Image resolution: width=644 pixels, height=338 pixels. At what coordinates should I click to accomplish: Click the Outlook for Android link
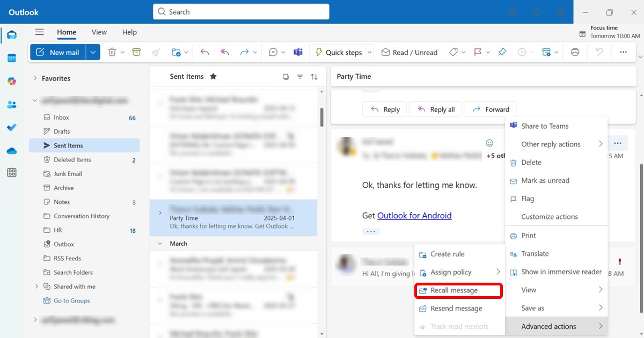click(x=414, y=215)
